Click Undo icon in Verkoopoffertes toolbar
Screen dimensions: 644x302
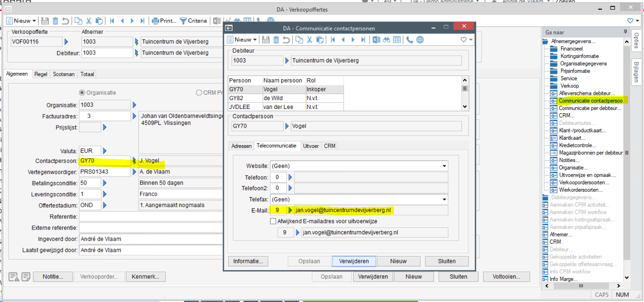click(65, 21)
